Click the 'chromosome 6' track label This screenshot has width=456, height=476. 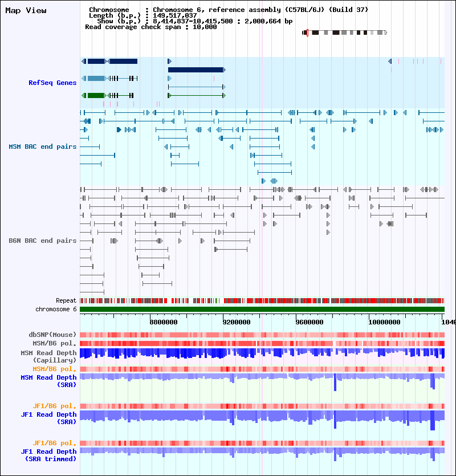56,309
